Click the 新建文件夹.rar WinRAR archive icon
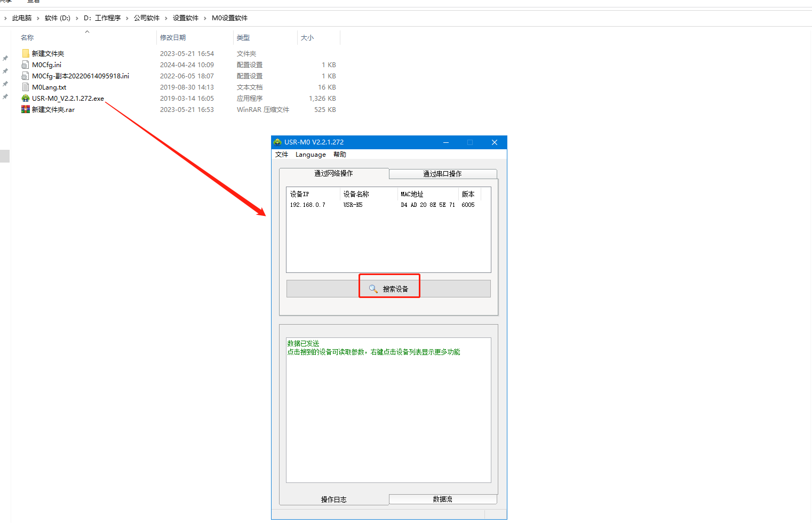 point(26,110)
